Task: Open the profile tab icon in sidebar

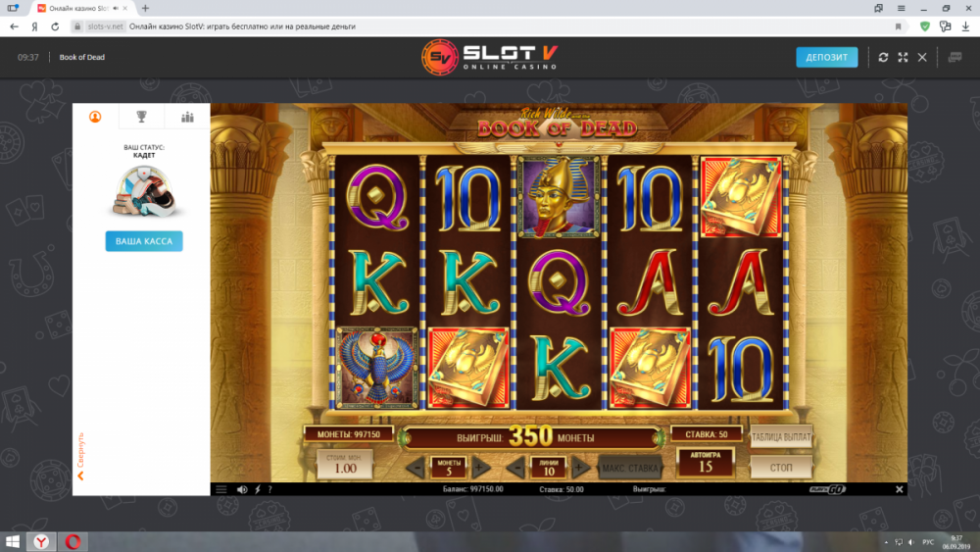Action: 95,117
